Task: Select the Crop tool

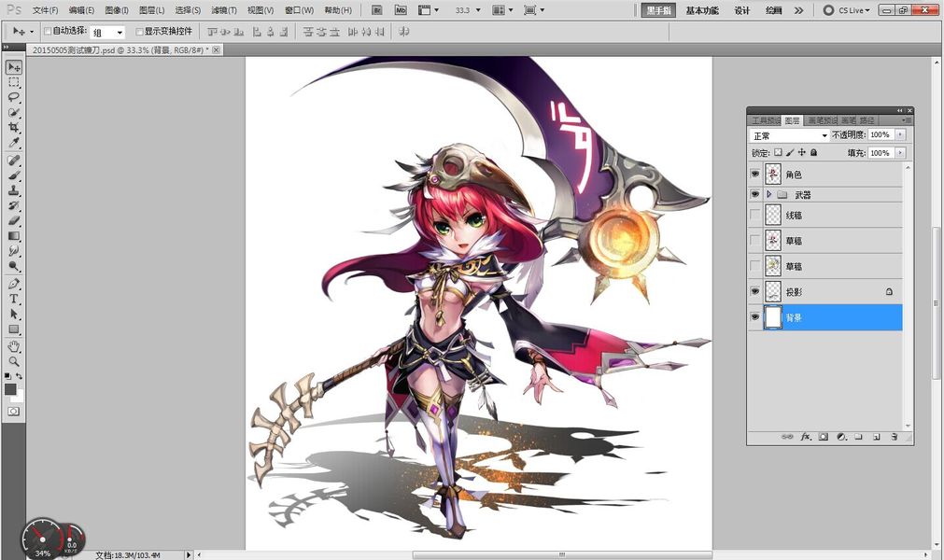Action: 14,127
